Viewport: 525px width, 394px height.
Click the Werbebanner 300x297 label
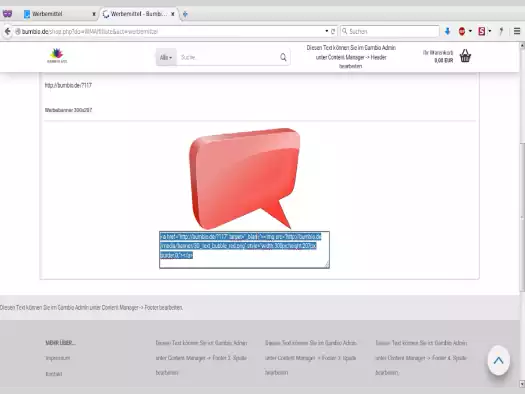[68, 110]
